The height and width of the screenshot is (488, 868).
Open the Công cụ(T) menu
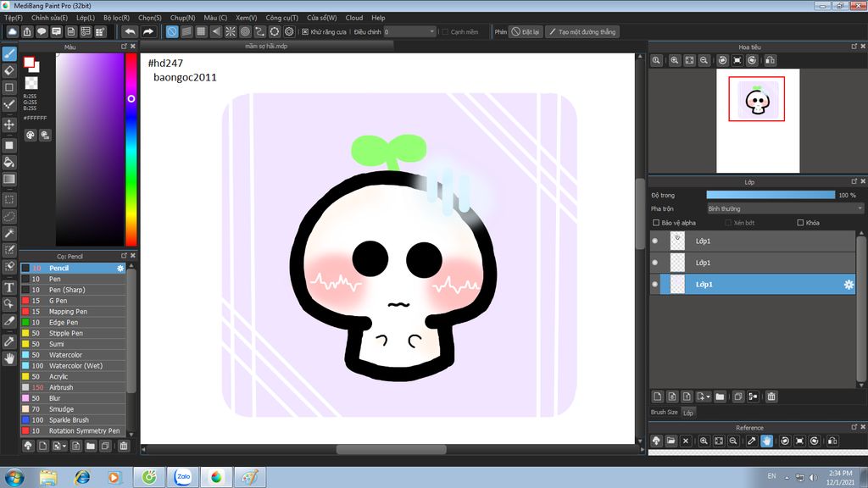coord(281,18)
